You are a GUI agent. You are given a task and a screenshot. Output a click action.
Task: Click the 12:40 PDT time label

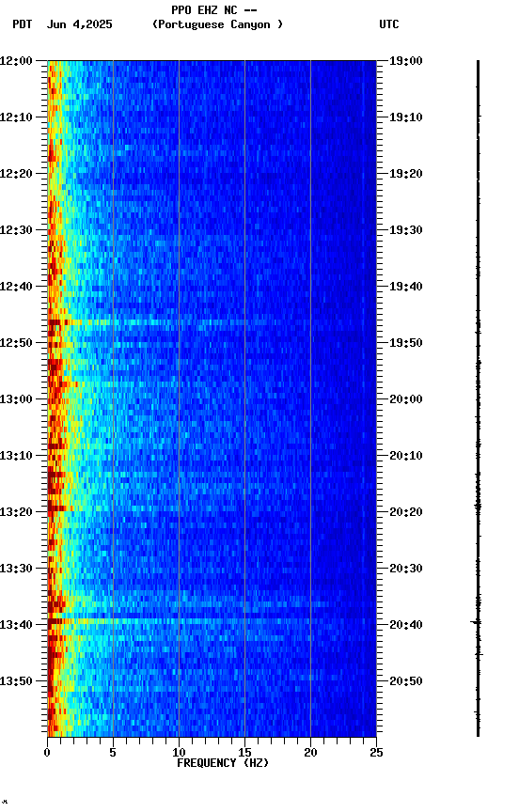pyautogui.click(x=16, y=287)
